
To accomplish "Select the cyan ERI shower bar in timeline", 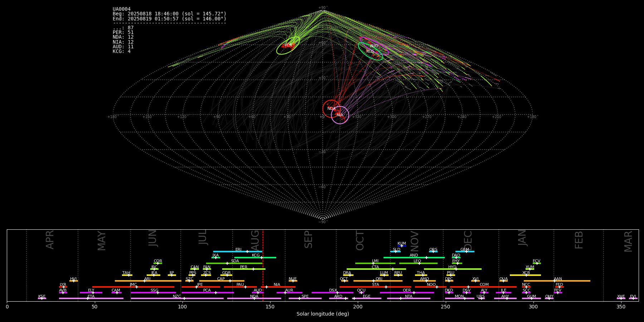I will point(238,252).
